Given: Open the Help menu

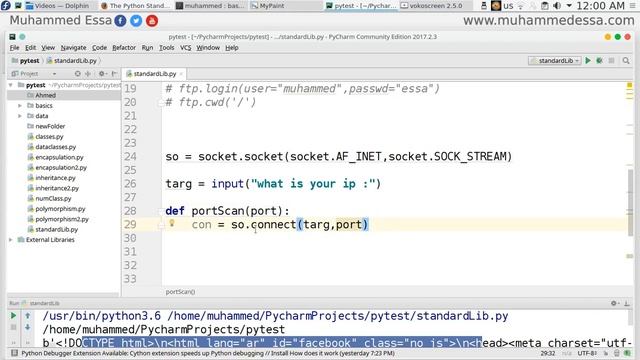Looking at the screenshot, I should [x=232, y=48].
